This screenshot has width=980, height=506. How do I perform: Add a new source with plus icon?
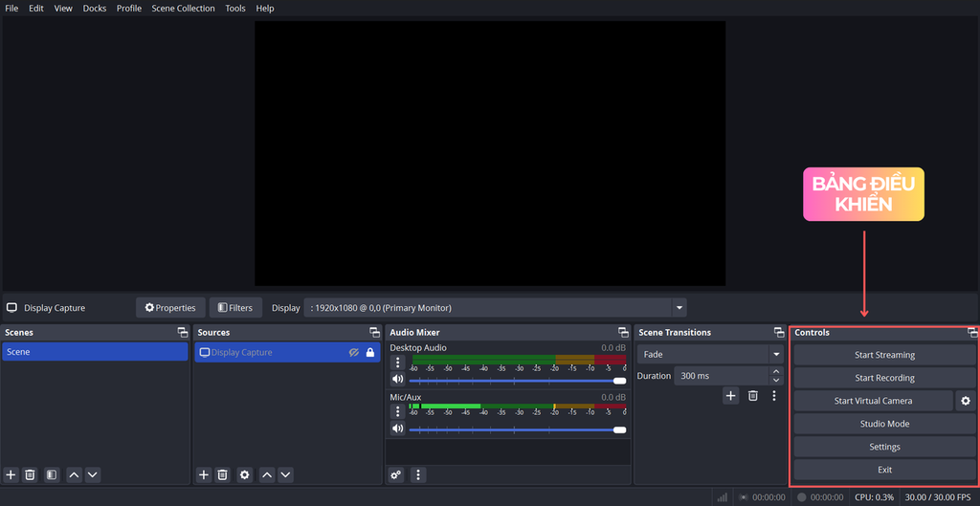[204, 474]
